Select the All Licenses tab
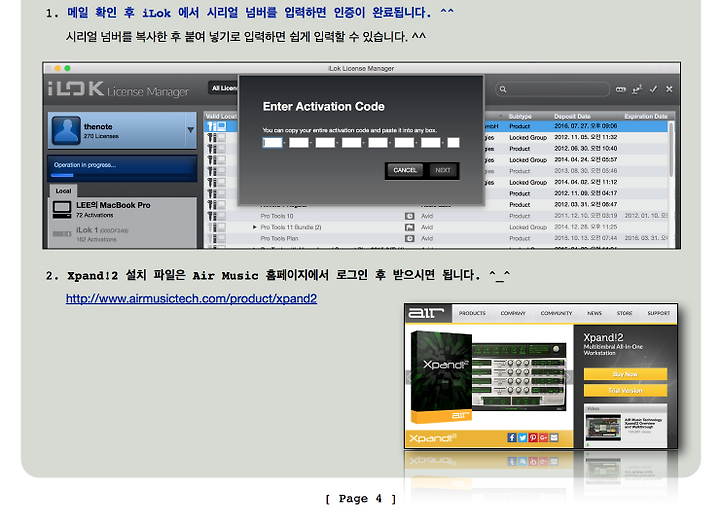 click(x=223, y=88)
